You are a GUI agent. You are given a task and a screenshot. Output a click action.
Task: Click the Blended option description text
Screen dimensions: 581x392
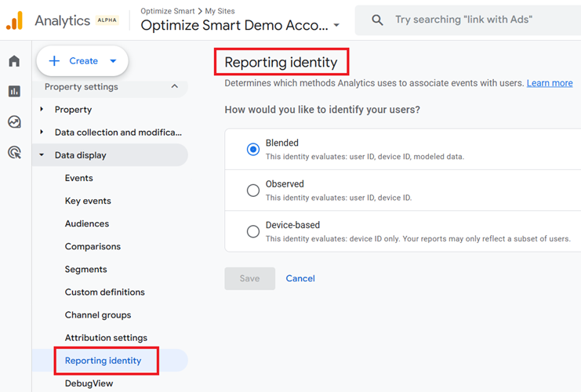[365, 157]
